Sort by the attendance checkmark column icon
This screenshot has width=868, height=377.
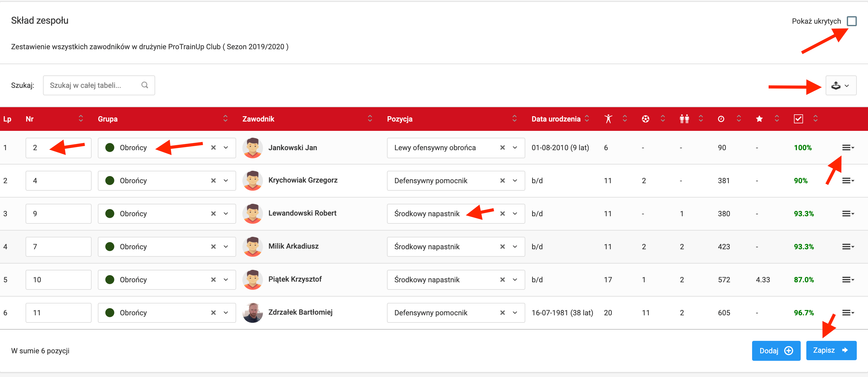(798, 119)
